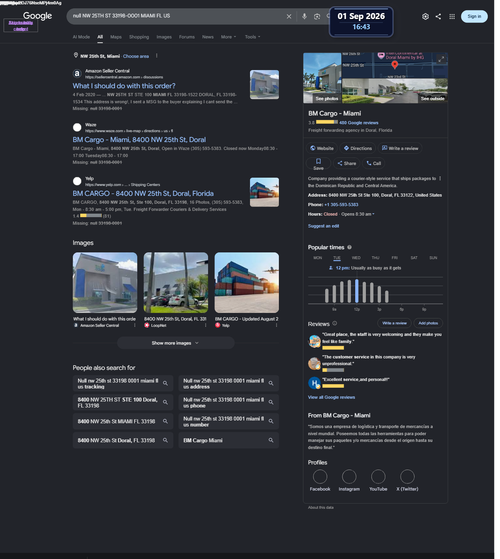Open BM Cargo Instagram profile
Screen dimensions: 500x559
349,480
